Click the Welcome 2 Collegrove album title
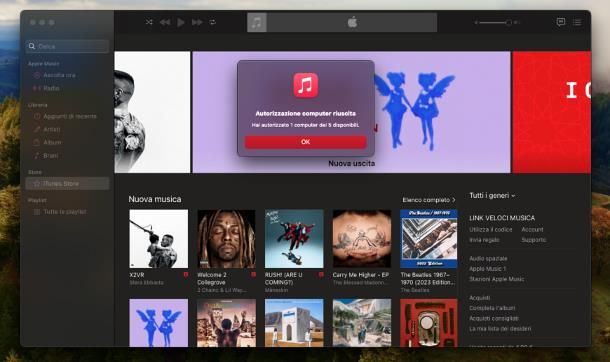Viewport: 610px width, 362px height. tap(212, 278)
